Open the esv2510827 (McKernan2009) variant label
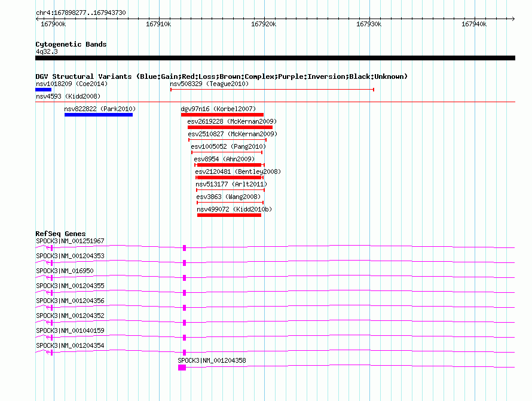 (233, 134)
